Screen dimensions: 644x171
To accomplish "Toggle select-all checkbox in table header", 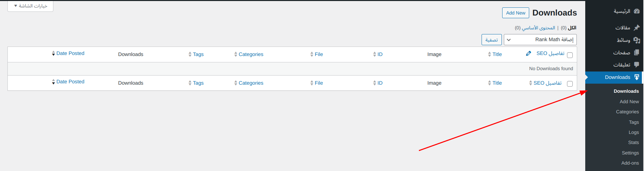I will point(570,55).
